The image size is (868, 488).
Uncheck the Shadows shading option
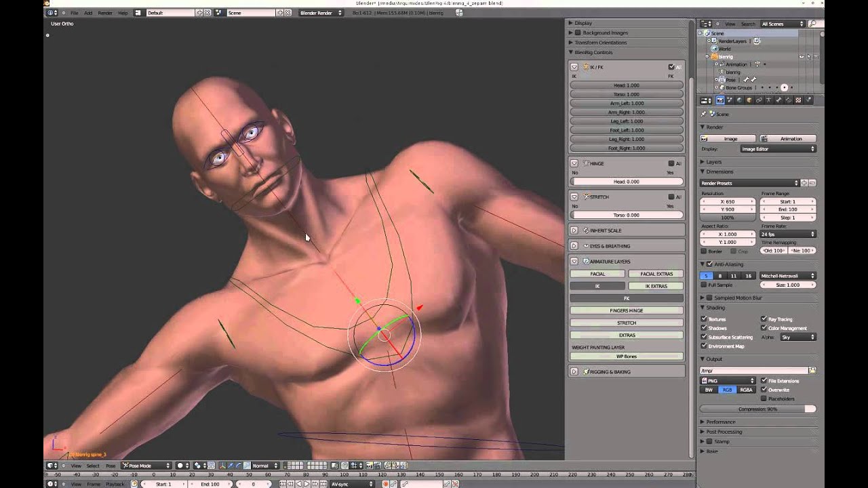coord(704,328)
